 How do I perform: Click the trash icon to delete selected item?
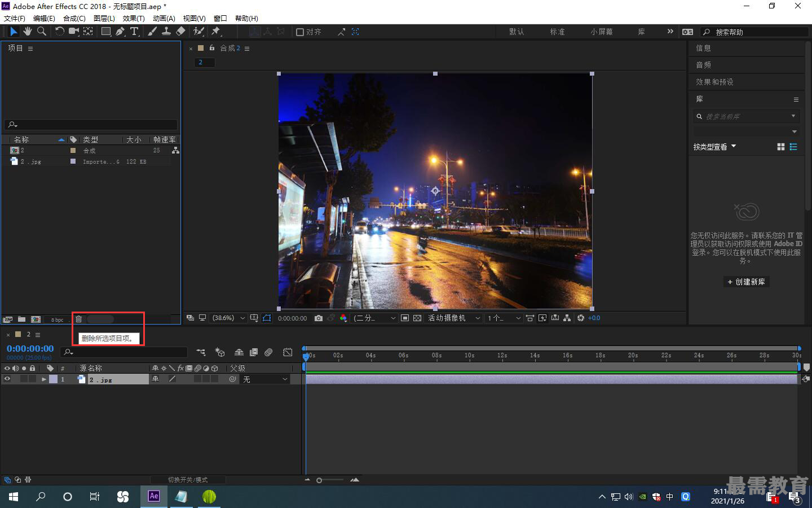(79, 319)
